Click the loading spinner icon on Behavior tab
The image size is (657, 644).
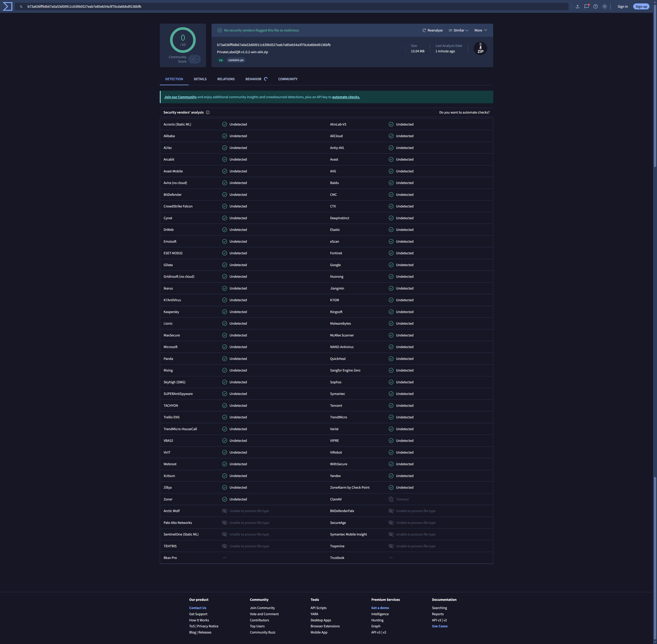coord(266,79)
